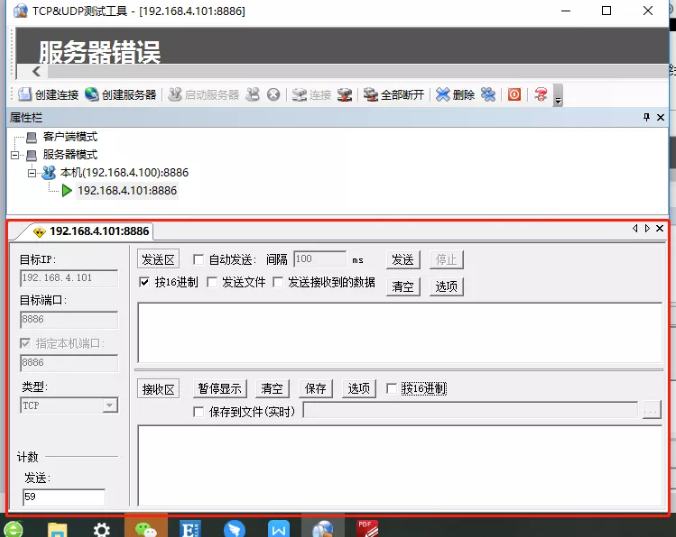The image size is (676, 537).
Task: Open the blue E app in taskbar
Action: click(190, 529)
